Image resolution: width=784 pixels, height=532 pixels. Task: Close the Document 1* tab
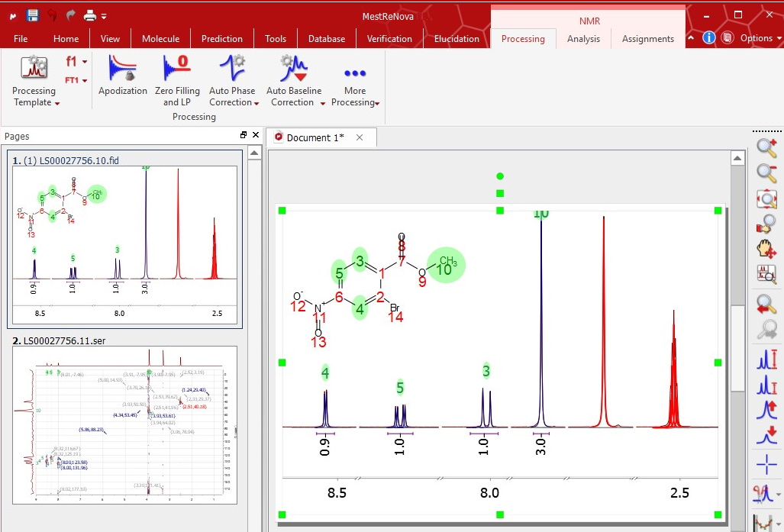tap(360, 137)
